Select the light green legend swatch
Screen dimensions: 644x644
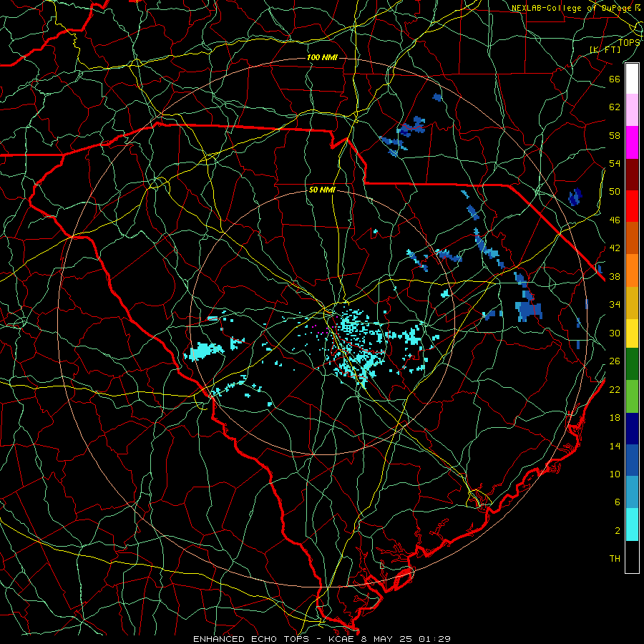(632, 396)
